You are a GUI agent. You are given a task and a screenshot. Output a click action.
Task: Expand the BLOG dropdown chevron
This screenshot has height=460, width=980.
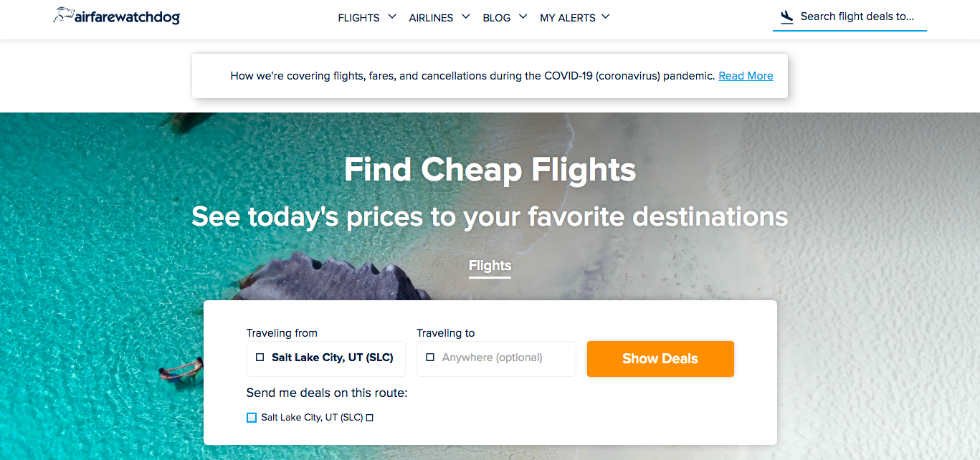[523, 15]
